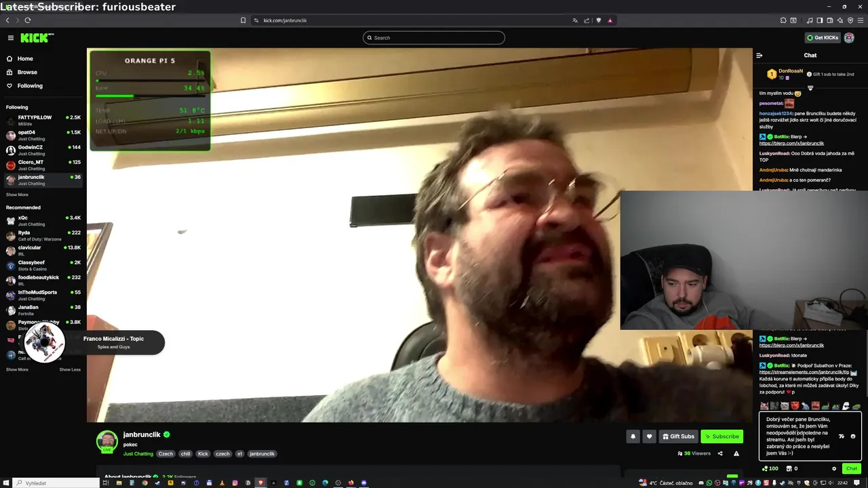Open chat settings gear
Image resolution: width=868 pixels, height=488 pixels.
834,468
